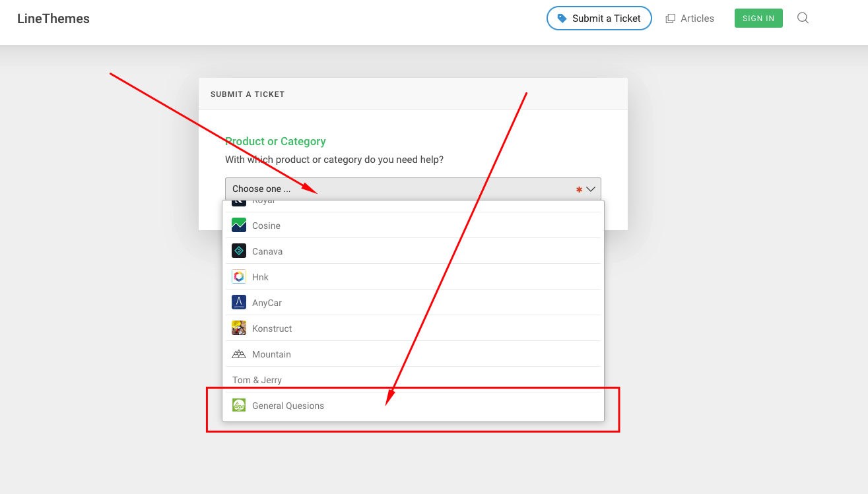Select the partially visible Royal option
868x494 pixels.
point(413,206)
